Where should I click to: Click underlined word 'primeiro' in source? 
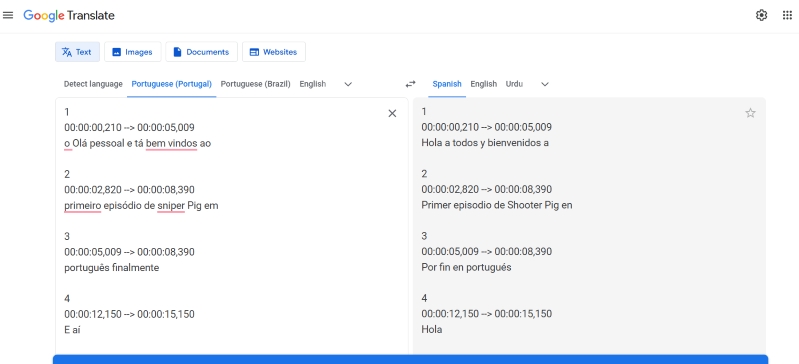point(83,206)
